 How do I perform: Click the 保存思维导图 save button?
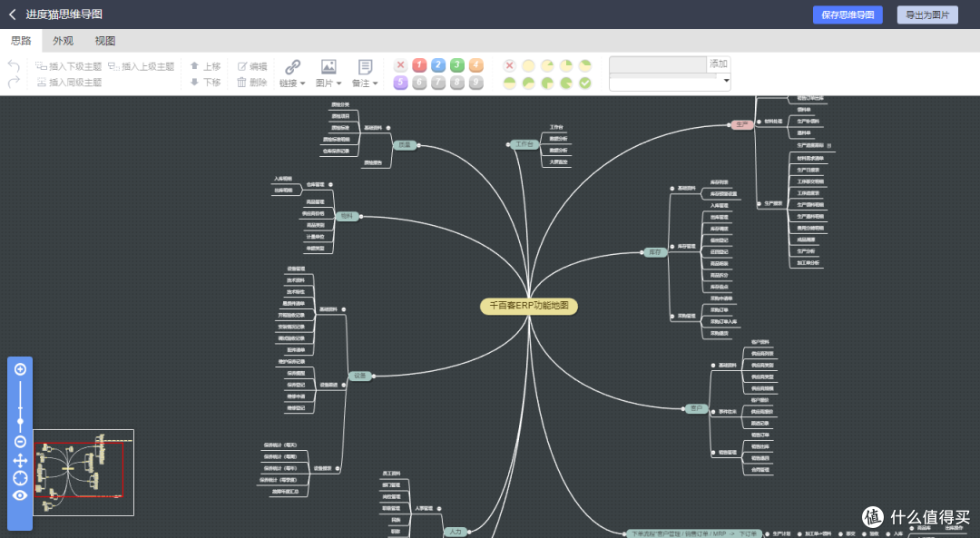848,15
